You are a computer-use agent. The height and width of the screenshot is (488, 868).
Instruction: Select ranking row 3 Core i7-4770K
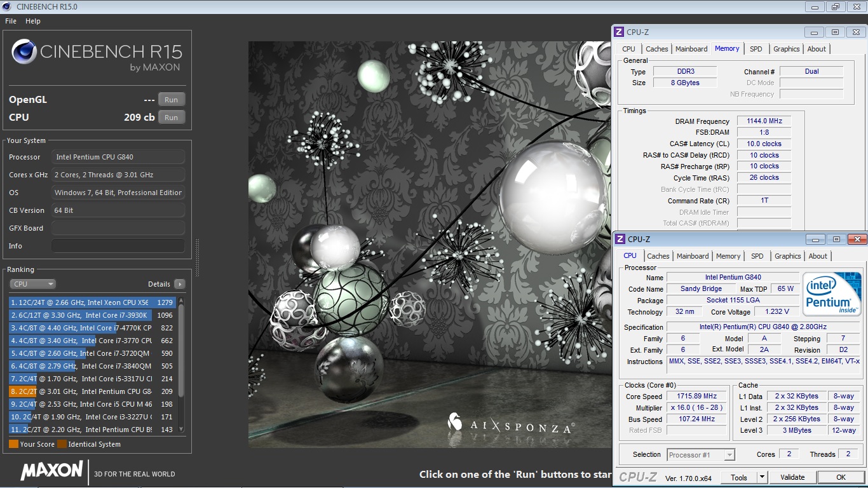92,328
